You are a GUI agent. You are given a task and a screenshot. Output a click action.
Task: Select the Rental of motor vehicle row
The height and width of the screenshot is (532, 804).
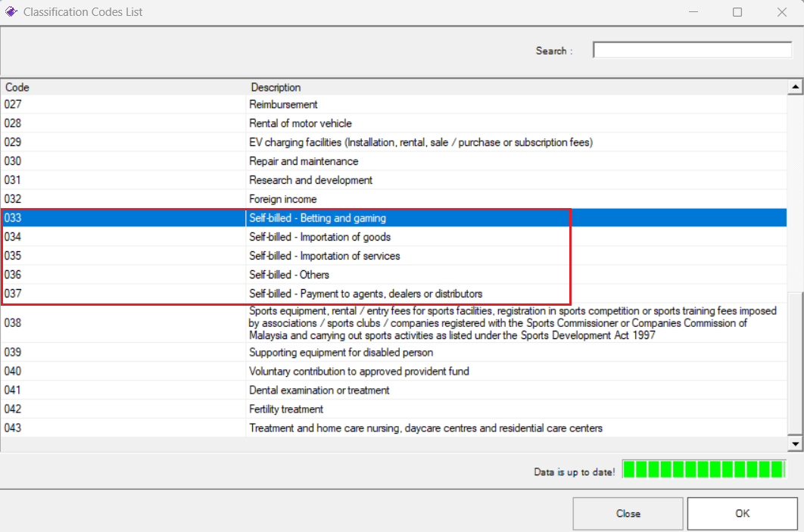300,123
